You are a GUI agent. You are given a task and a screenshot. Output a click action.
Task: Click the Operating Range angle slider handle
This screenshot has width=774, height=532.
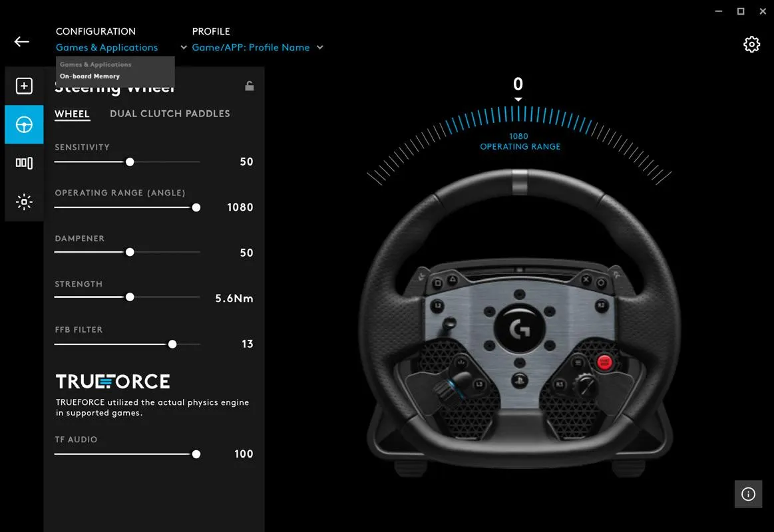click(196, 207)
